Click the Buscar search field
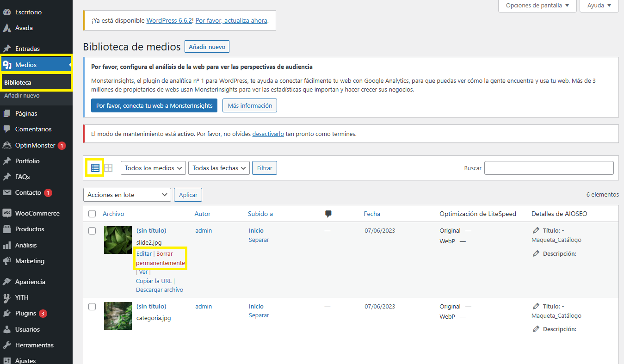 click(x=549, y=168)
